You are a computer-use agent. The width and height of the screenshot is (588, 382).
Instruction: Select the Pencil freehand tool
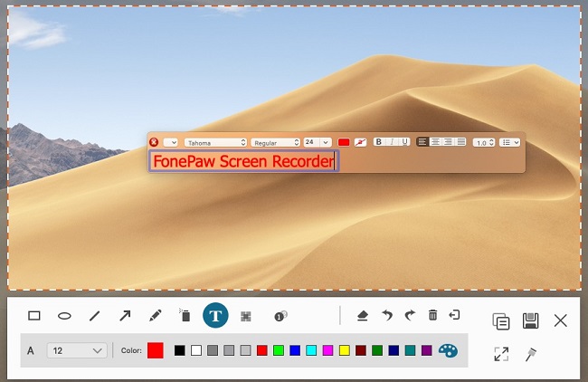[x=156, y=316]
